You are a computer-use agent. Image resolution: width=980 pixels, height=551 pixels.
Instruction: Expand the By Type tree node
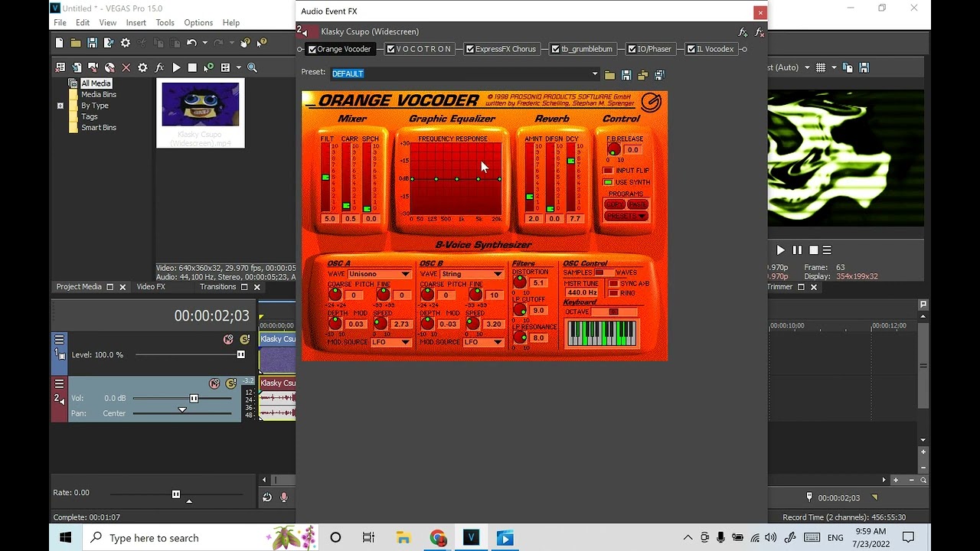(60, 106)
